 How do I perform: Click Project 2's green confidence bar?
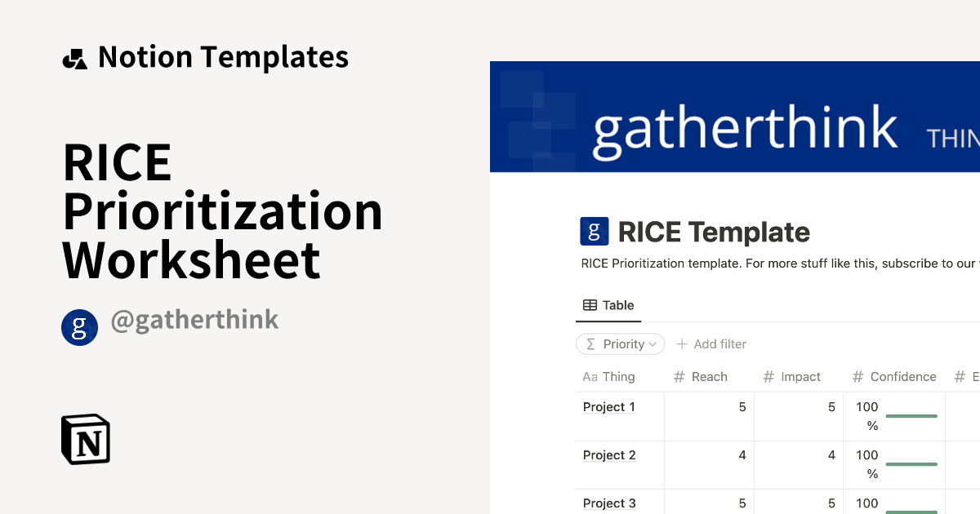coord(911,463)
